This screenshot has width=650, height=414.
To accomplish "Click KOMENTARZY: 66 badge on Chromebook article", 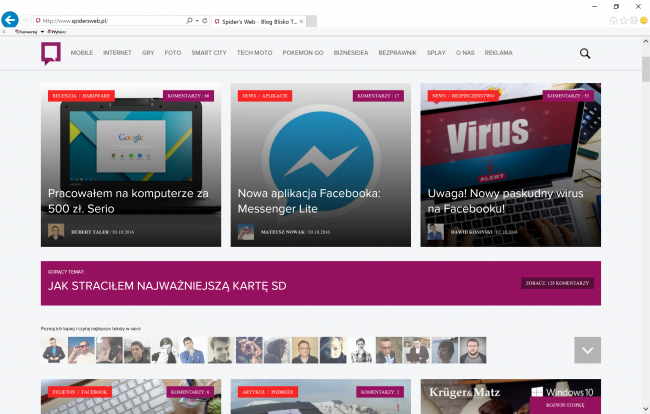I will 189,96.
